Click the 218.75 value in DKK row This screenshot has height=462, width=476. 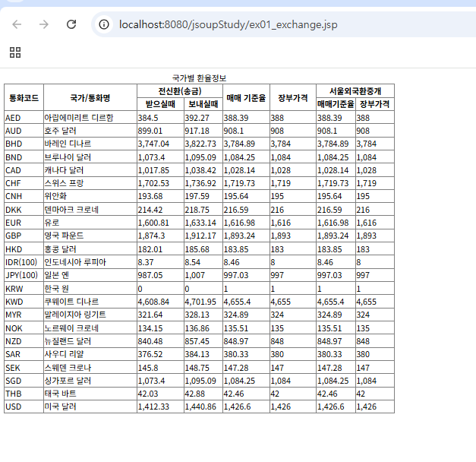point(197,210)
